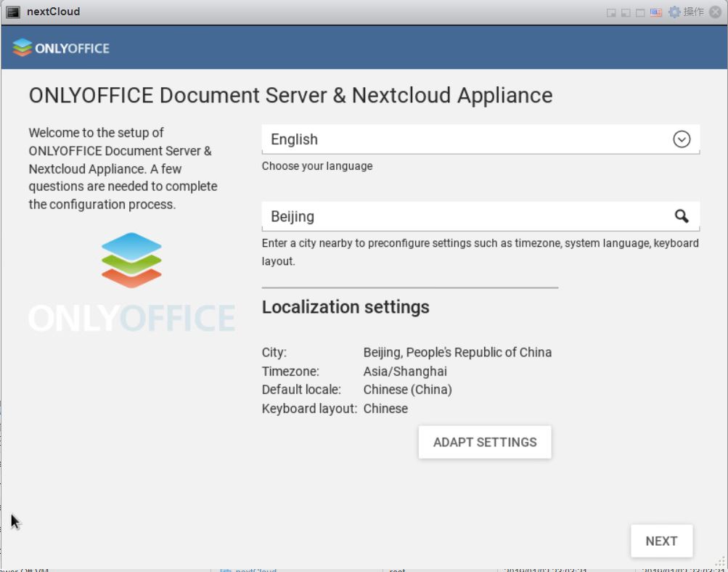Viewport: 728px width, 572px height.
Task: Select the full-size window icon in title bar
Action: click(640, 12)
